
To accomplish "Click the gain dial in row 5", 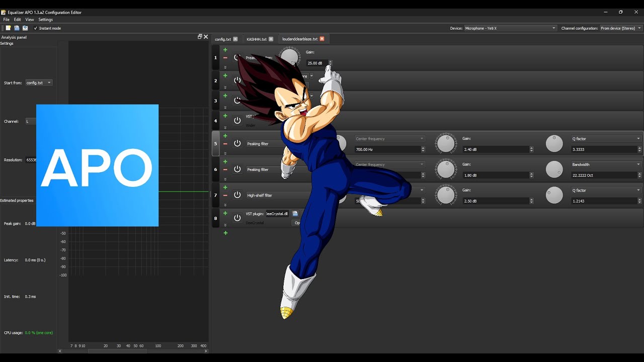I will coord(446,143).
